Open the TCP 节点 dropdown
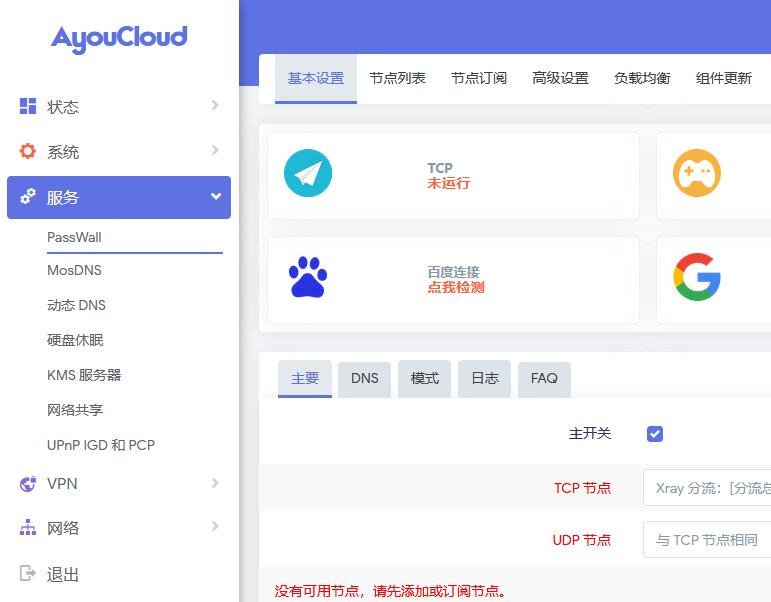 [x=707, y=488]
